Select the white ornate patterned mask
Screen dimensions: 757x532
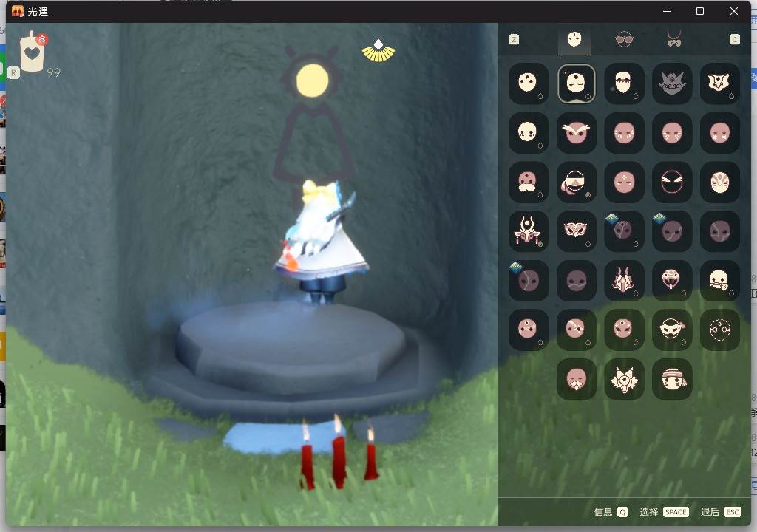point(719,182)
